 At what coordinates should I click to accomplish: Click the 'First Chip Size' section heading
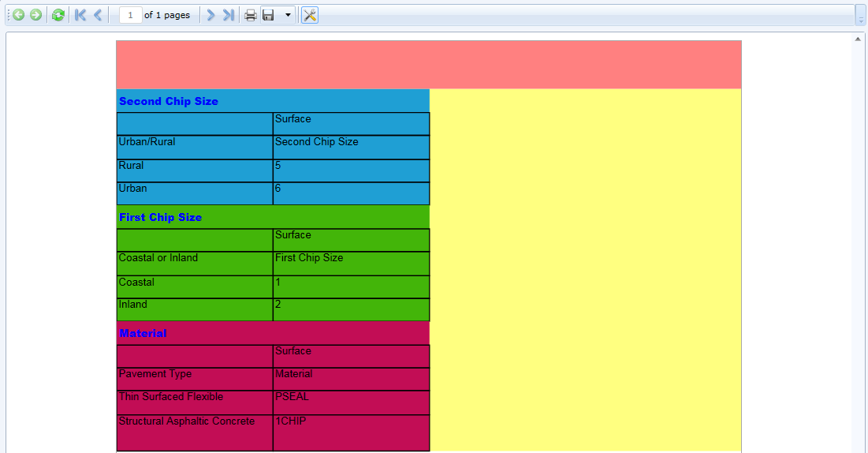coord(161,217)
